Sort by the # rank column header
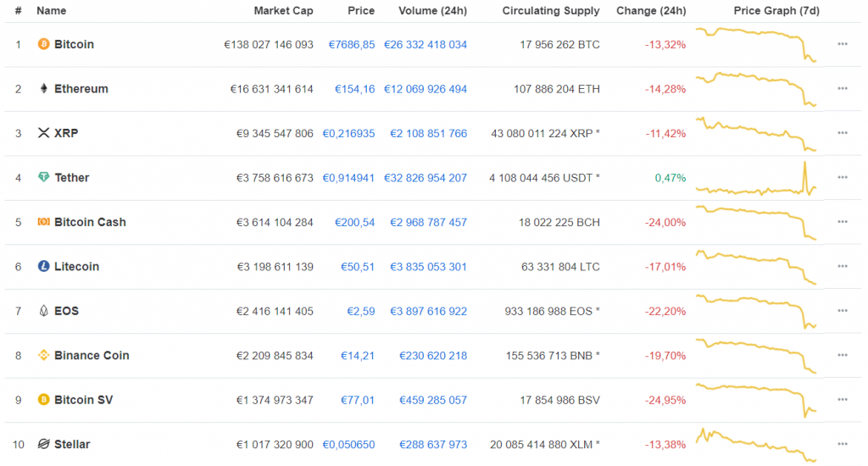Viewport: 868px width, 466px height. pos(19,10)
